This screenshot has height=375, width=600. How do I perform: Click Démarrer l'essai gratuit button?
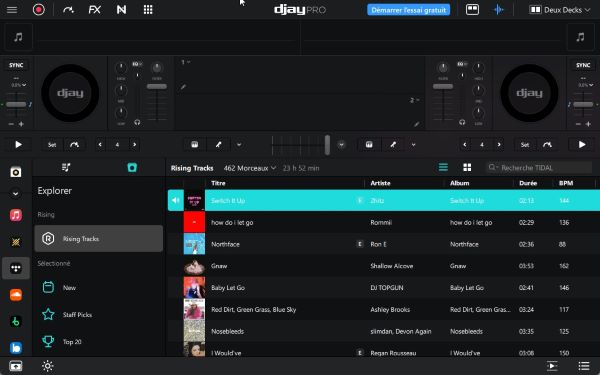point(408,10)
